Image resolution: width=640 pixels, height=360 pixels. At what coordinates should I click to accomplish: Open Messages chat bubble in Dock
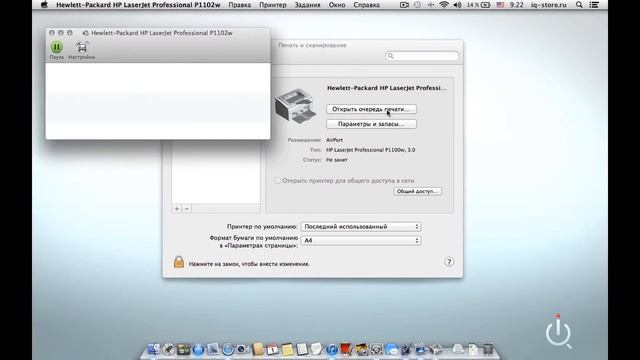tap(391, 349)
